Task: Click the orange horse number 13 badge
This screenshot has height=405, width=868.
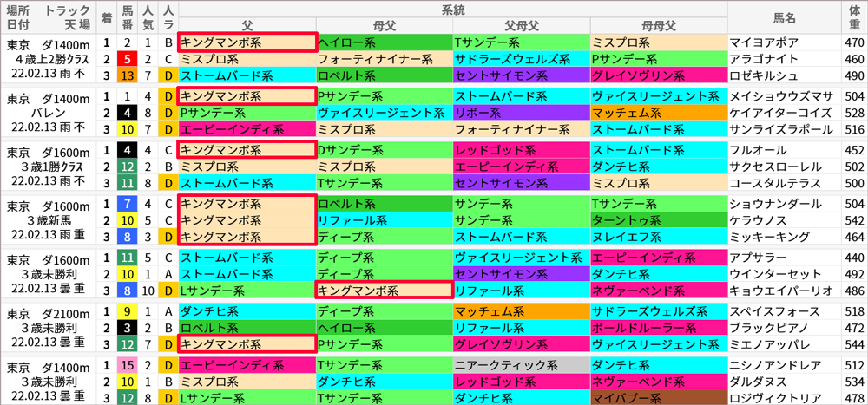Action: tap(127, 75)
